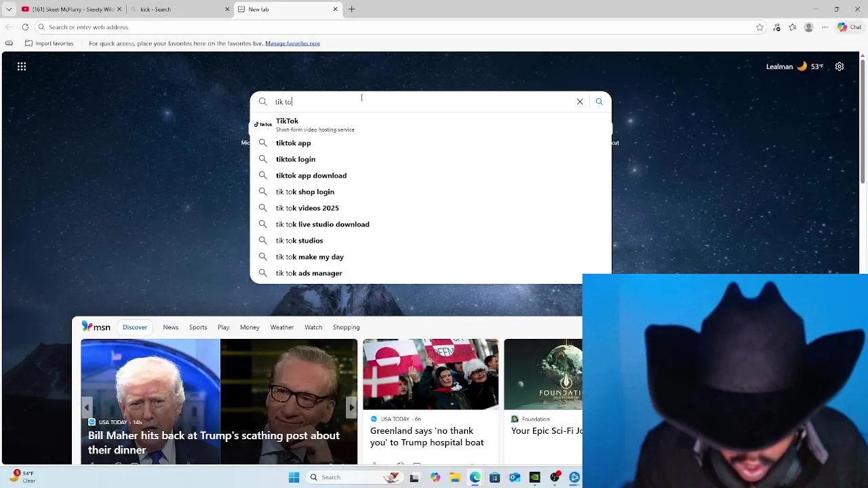Open the Sports feed tab
Viewport: 868px width, 488px height.
coord(198,327)
